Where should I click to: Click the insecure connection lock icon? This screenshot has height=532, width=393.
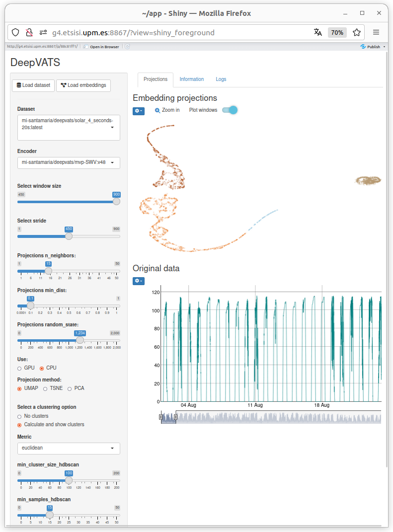[29, 33]
